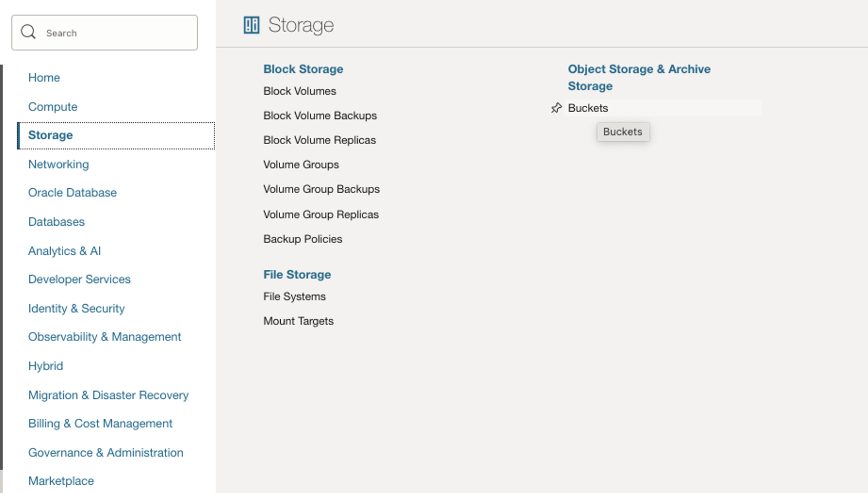Viewport: 868px width, 493px height.
Task: Select Compute in the sidebar
Action: pyautogui.click(x=53, y=107)
